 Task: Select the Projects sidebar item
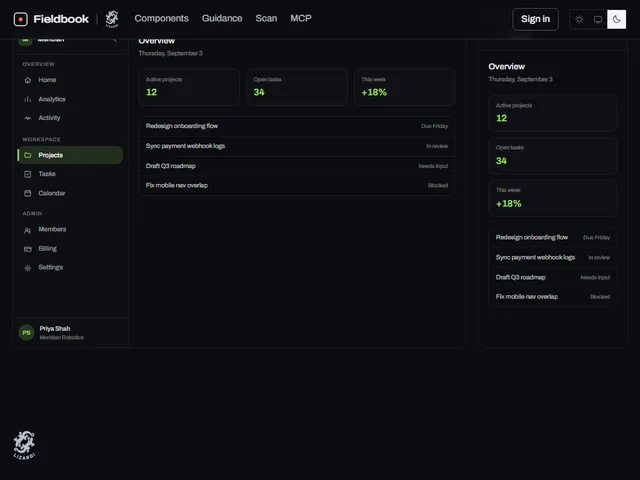click(x=70, y=155)
